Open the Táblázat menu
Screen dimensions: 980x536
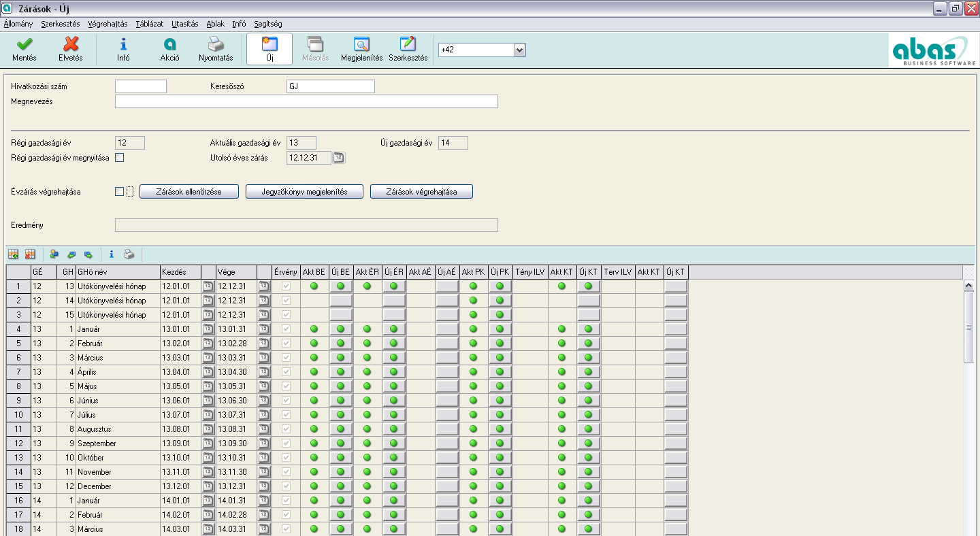149,23
